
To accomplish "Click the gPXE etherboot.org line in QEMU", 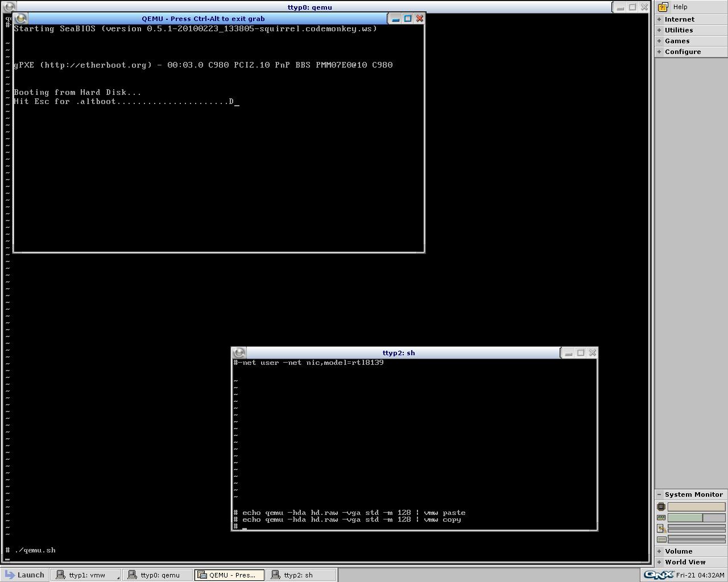I will [x=203, y=65].
